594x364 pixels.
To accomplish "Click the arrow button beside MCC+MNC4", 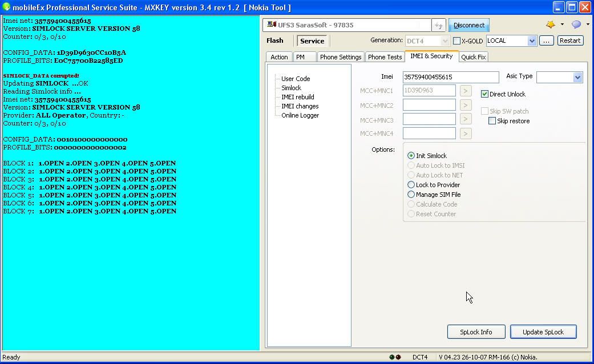I will (x=466, y=134).
